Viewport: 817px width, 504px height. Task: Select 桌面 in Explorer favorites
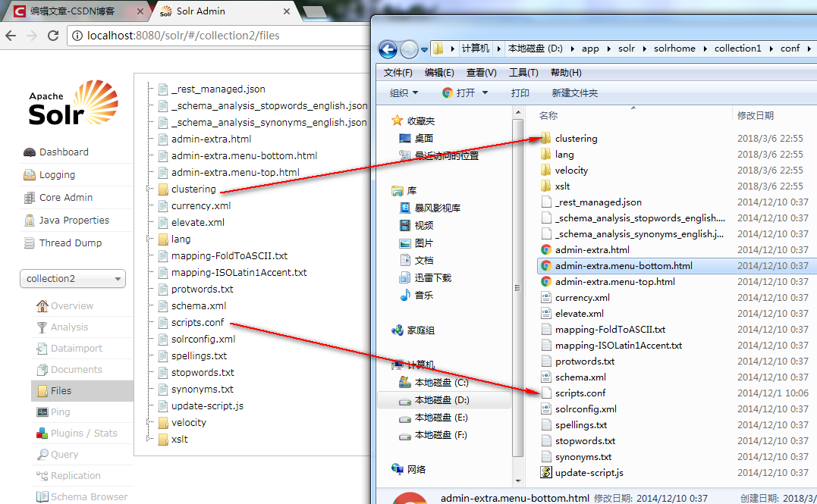[423, 139]
